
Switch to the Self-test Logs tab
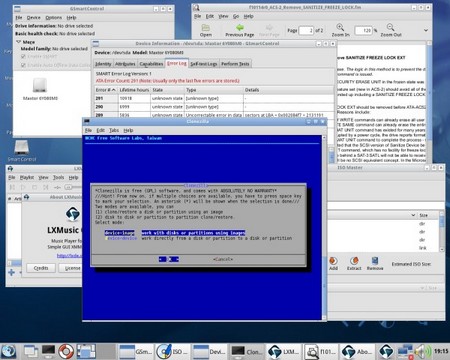coord(204,64)
